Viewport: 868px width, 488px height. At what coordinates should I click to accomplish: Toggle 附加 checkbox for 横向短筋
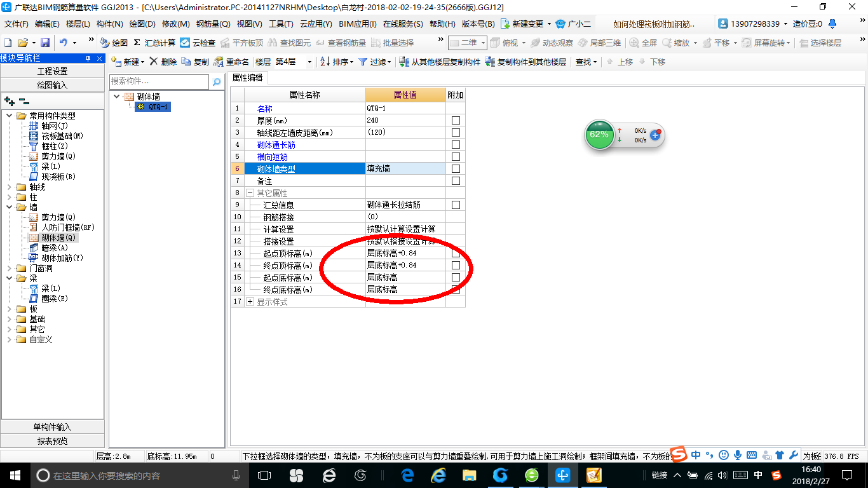(x=455, y=157)
